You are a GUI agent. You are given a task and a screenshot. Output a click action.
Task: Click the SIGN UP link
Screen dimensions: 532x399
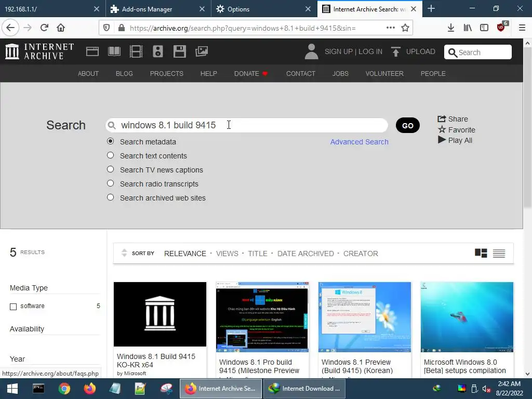point(339,51)
